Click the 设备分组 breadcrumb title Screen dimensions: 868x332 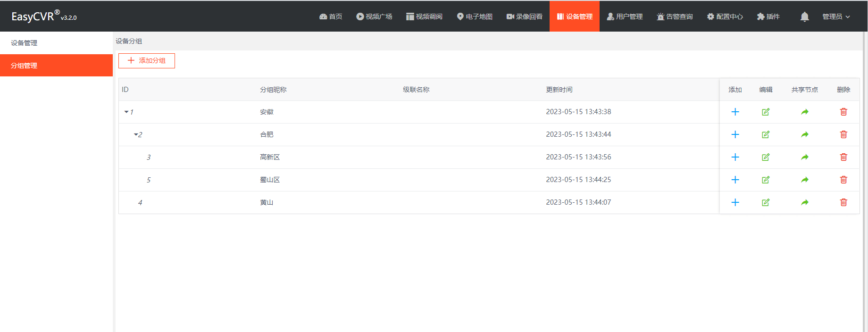point(129,41)
